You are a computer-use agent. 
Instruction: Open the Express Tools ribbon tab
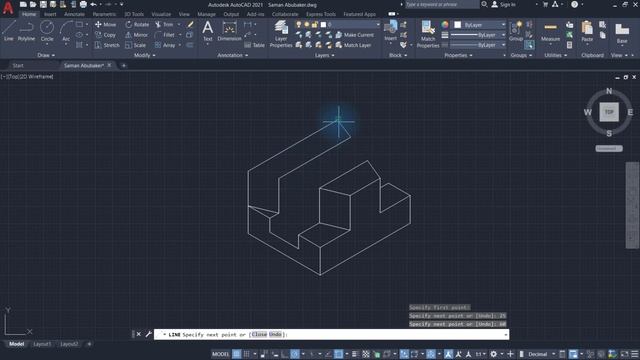321,14
